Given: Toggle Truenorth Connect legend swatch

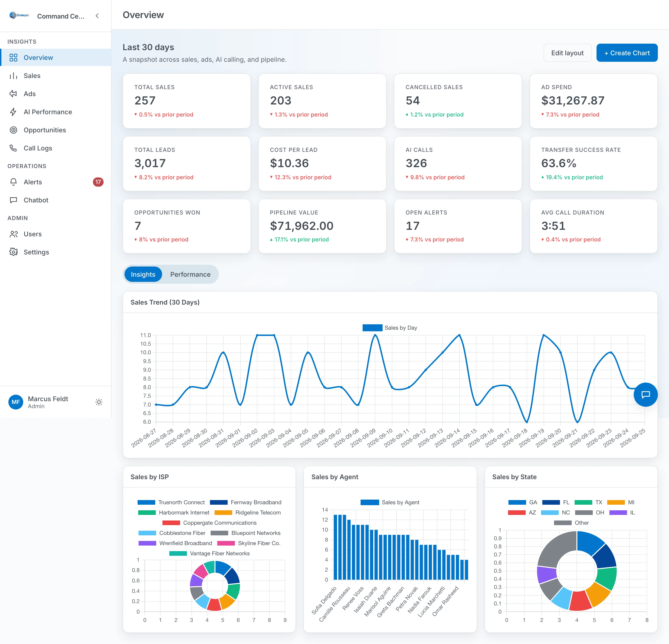Looking at the screenshot, I should (146, 502).
